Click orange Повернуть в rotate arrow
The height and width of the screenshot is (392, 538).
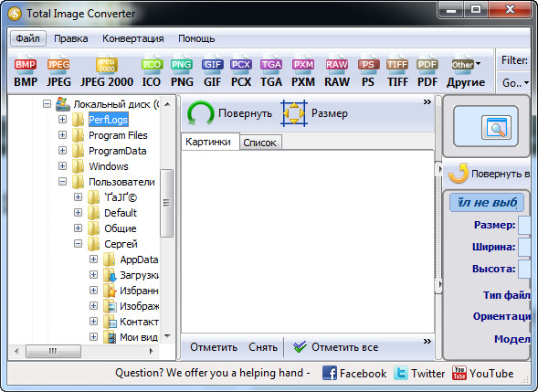[x=459, y=174]
